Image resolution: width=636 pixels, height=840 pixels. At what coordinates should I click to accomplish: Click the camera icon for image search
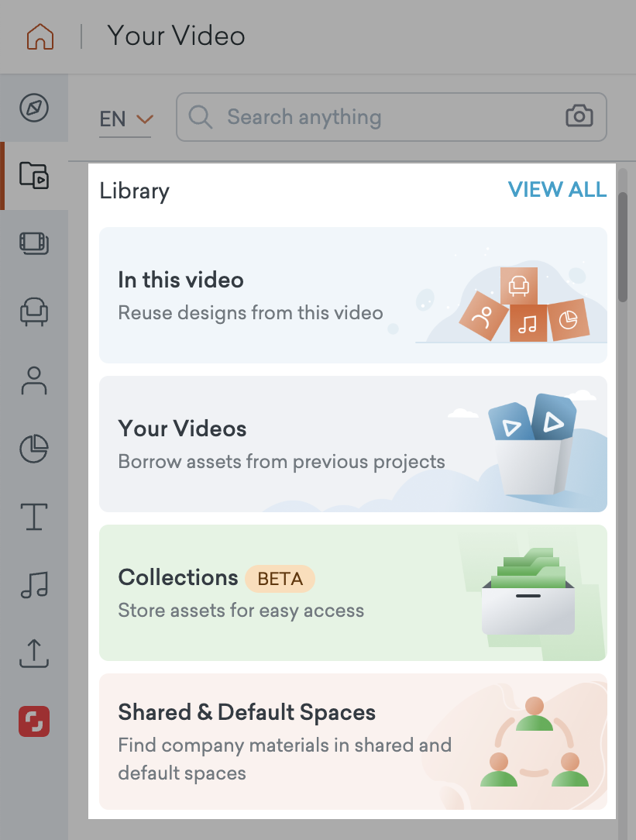[579, 117]
